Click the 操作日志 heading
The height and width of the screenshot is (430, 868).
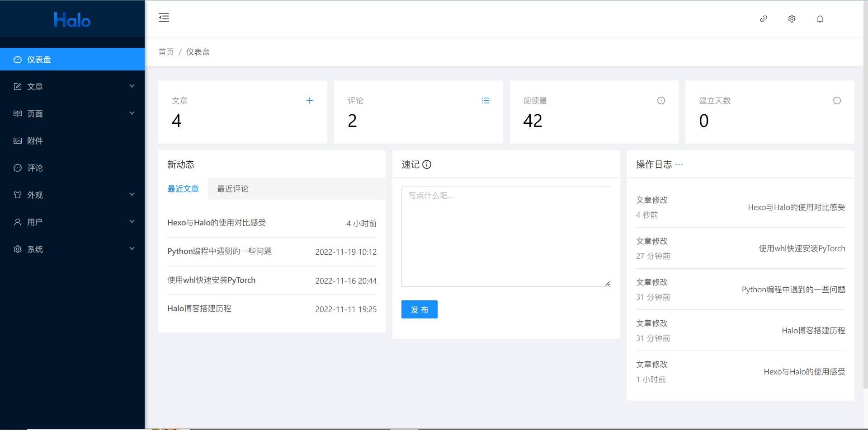coord(654,164)
